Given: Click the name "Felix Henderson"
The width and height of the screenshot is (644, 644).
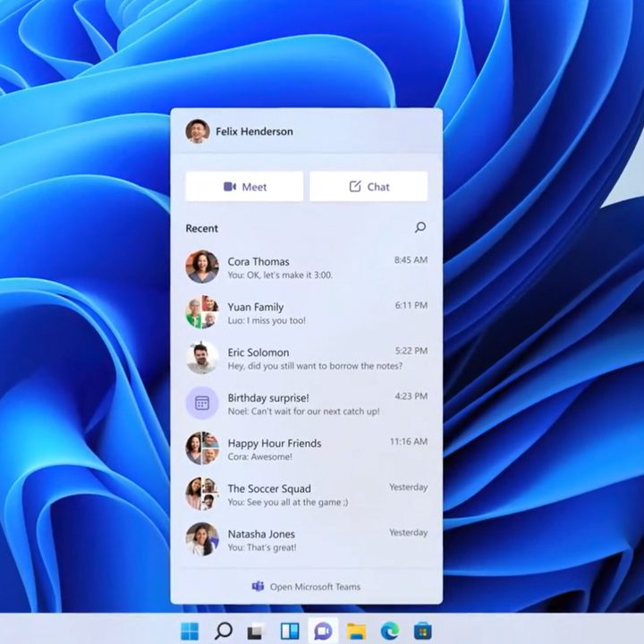Looking at the screenshot, I should pos(254,131).
